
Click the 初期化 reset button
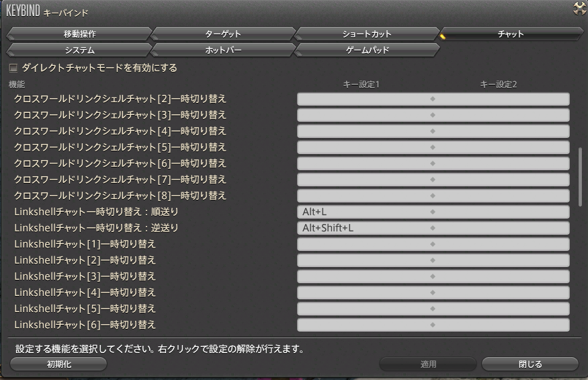tap(58, 364)
